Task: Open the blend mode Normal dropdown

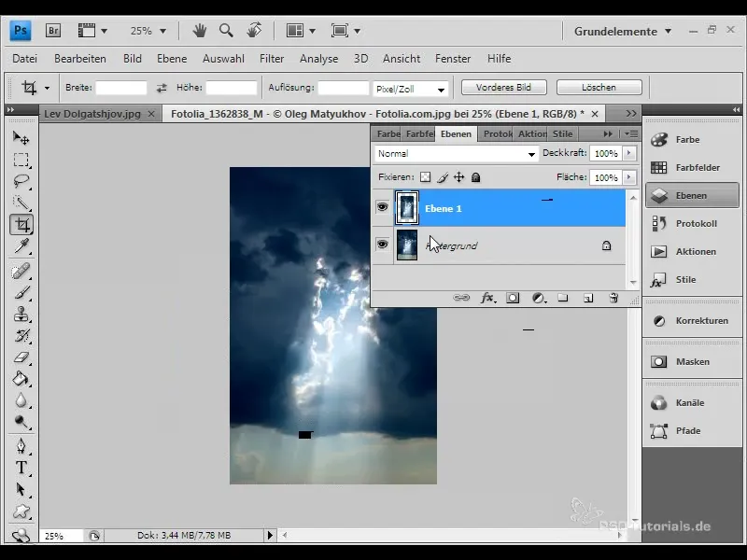Action: coord(456,154)
